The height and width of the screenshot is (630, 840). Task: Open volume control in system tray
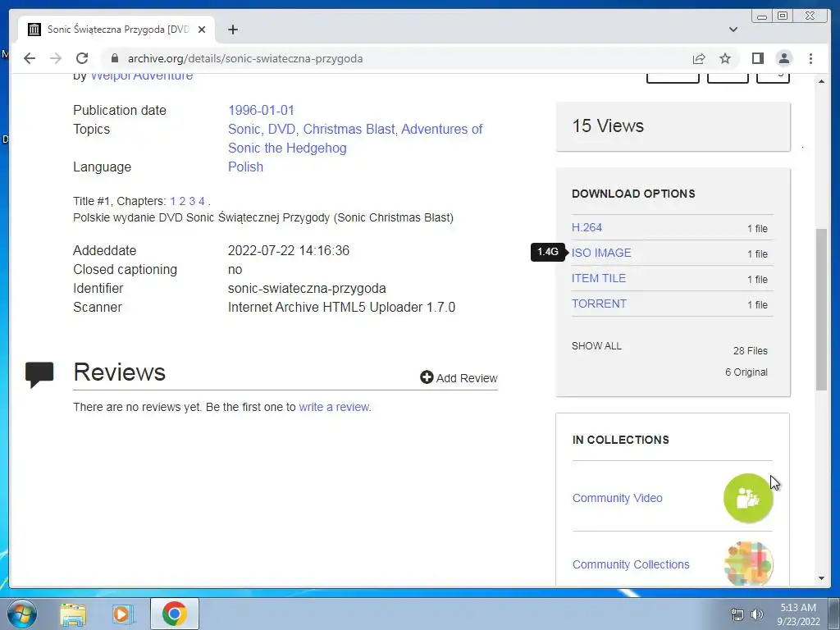point(757,614)
